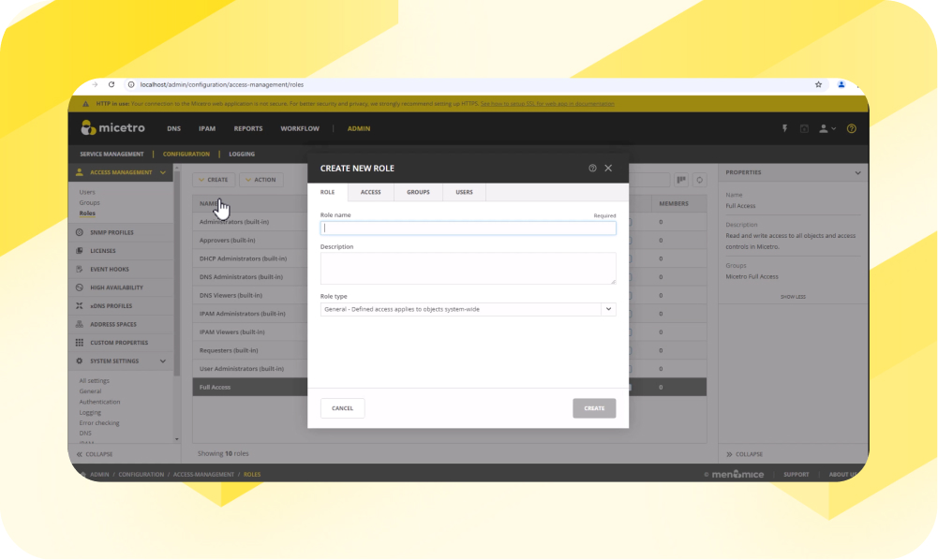Open the Users tab in dialog
Screen dimensions: 938x560
pyautogui.click(x=464, y=192)
